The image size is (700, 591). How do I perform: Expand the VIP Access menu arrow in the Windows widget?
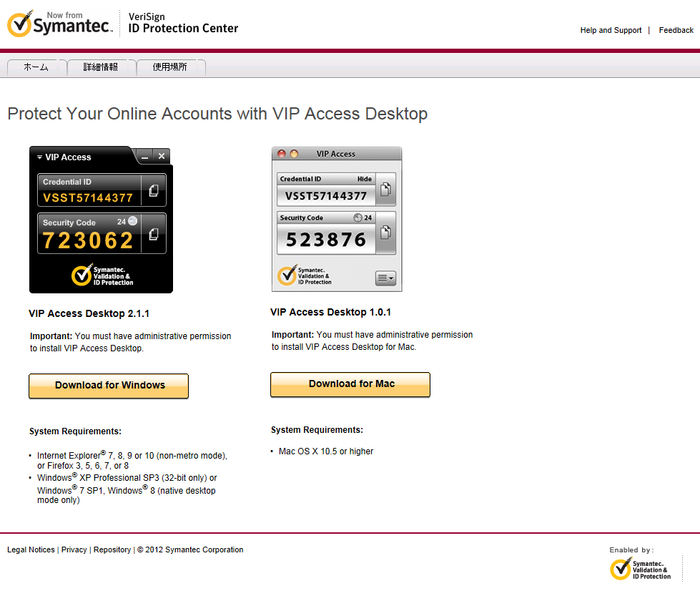40,157
